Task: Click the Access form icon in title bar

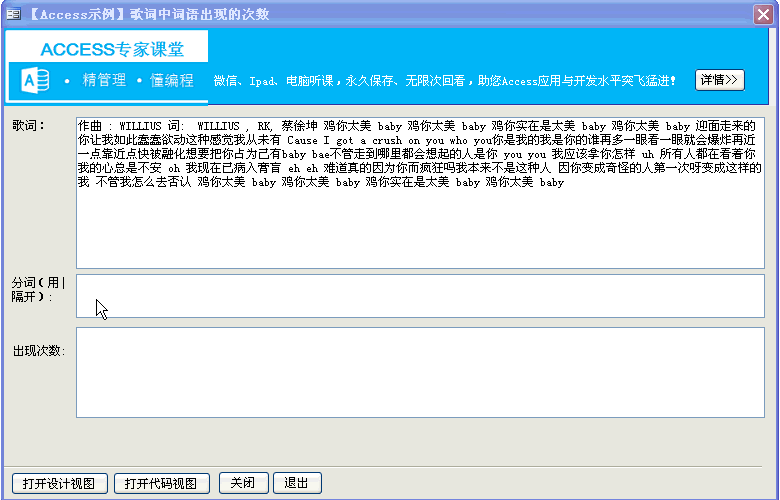Action: click(x=13, y=14)
